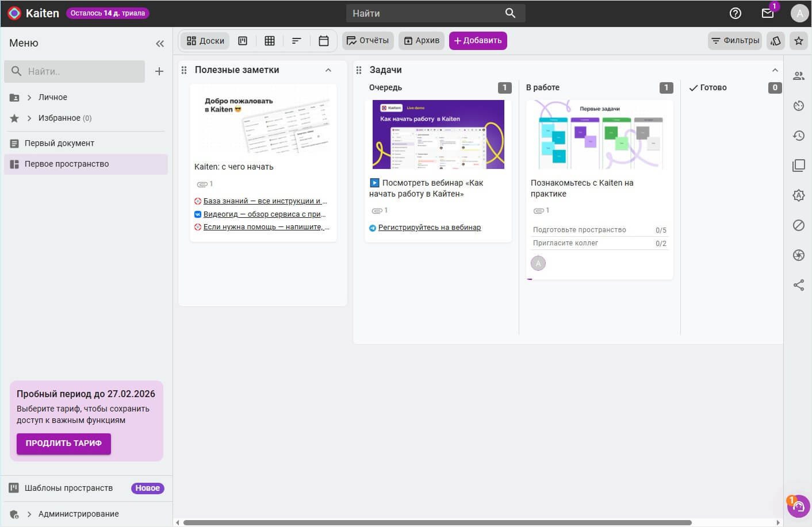Open the Посмотреть вебинар card title
812x527 pixels.
click(x=426, y=189)
